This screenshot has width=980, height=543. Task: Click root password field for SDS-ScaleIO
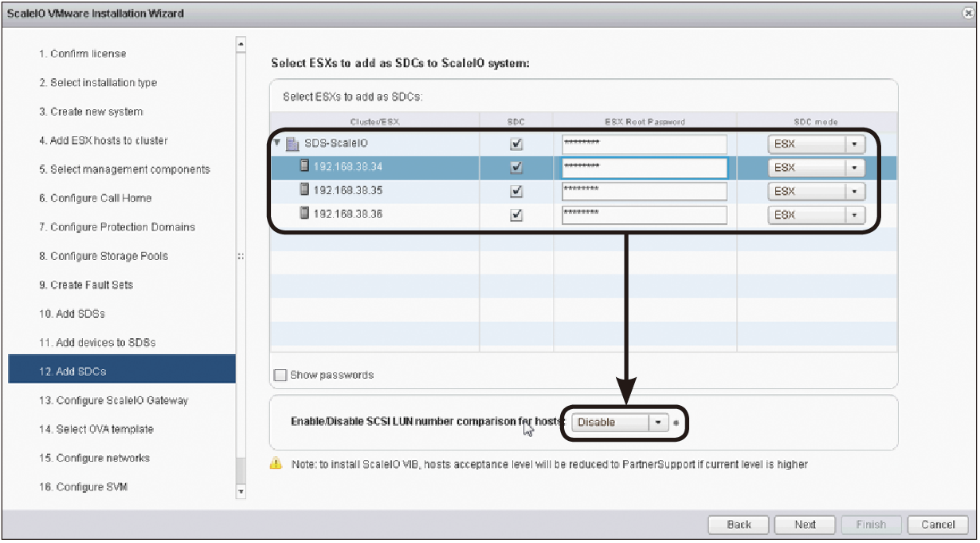645,144
